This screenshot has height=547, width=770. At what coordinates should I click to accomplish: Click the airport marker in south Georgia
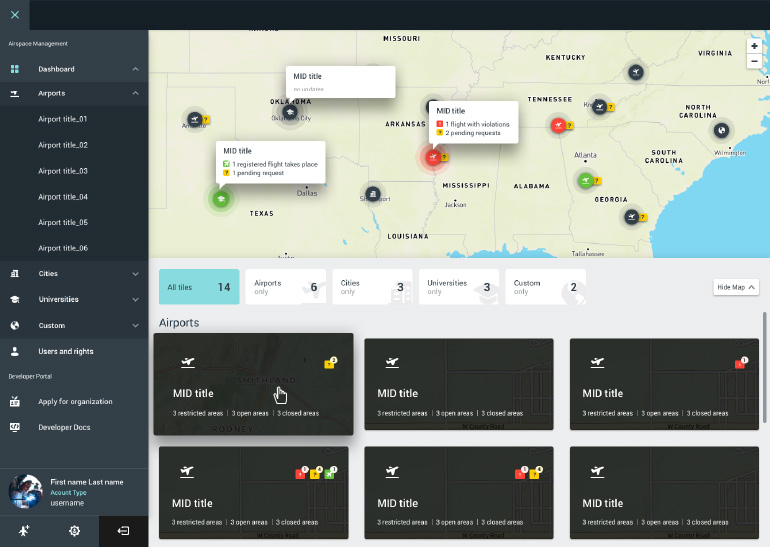(631, 216)
